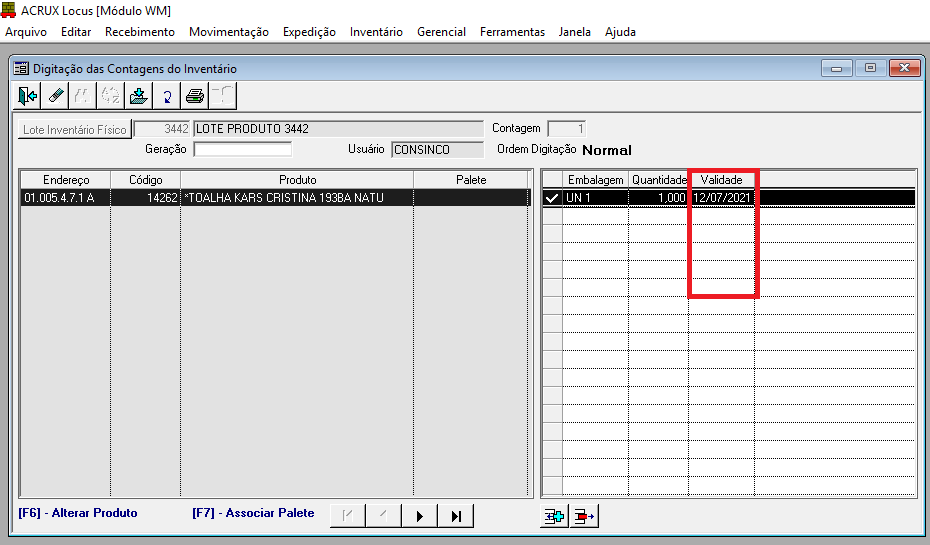Click the Embalagem column header

click(x=595, y=180)
